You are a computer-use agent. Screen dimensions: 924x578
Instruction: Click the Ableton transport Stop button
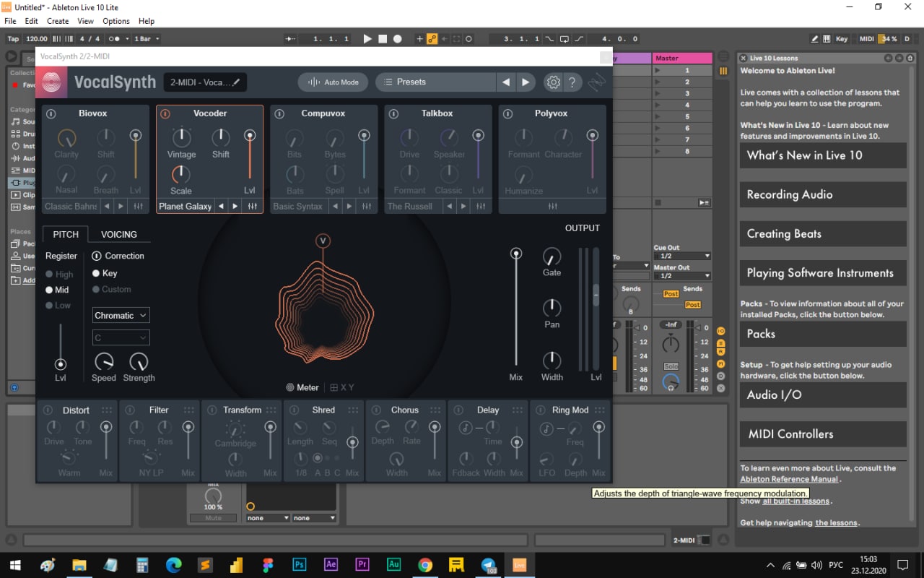click(x=383, y=39)
